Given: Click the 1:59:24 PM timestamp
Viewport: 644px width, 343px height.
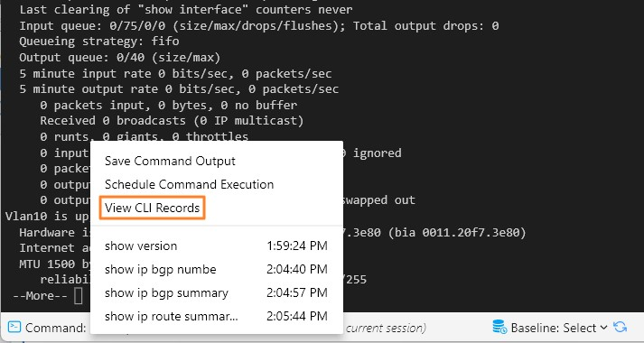Looking at the screenshot, I should point(297,246).
